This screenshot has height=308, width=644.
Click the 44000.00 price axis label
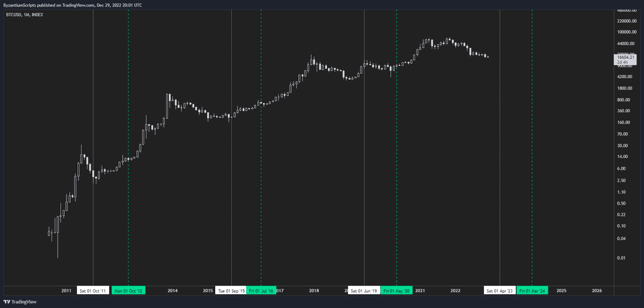coord(626,44)
